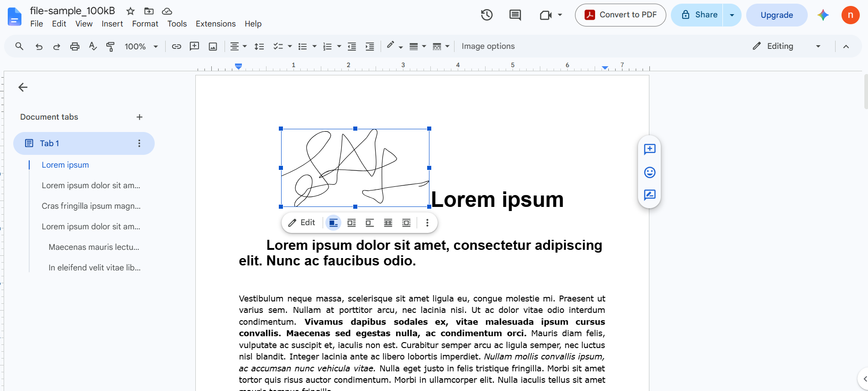Open the View menu
868x391 pixels.
click(x=84, y=24)
